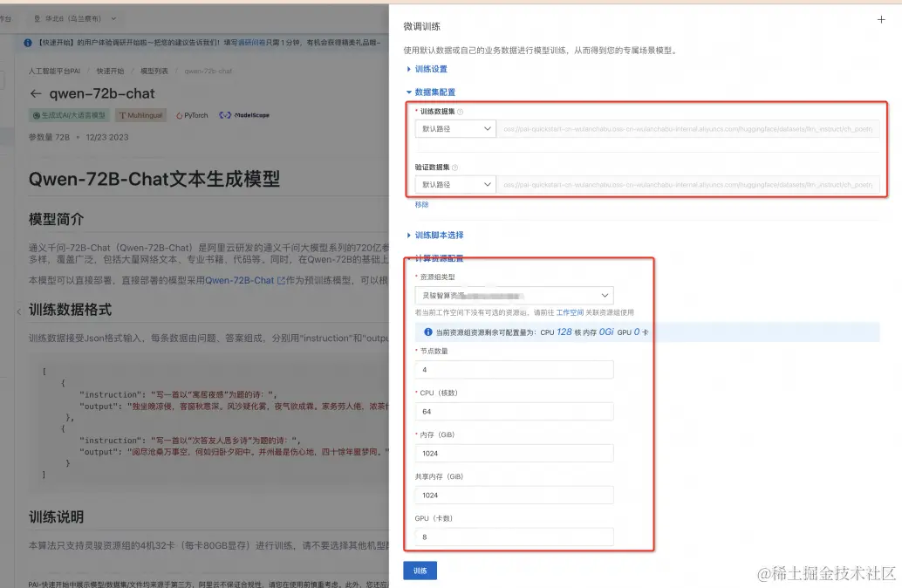The width and height of the screenshot is (902, 588).
Task: Close the fine-tune training panel with X icon
Action: [x=881, y=19]
